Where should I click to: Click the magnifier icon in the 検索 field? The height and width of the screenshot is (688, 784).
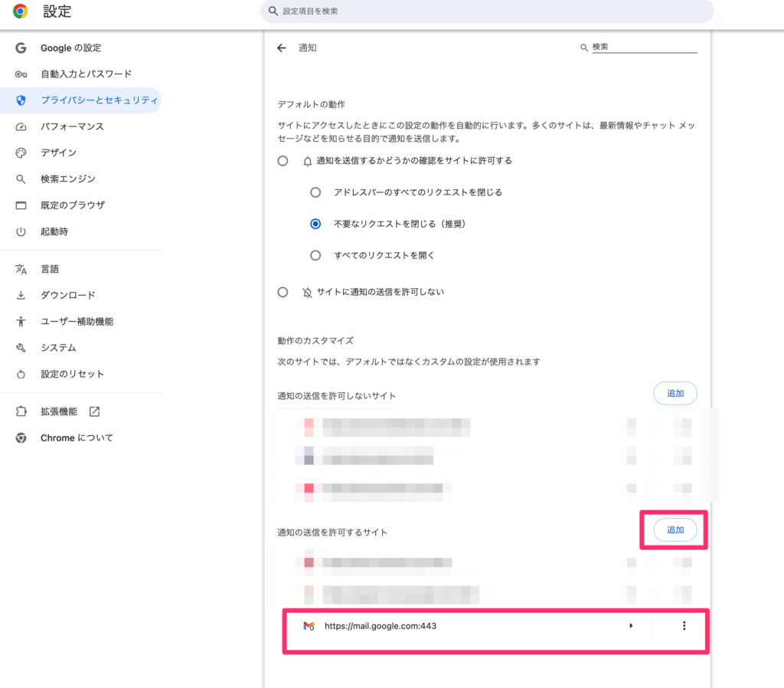(584, 47)
